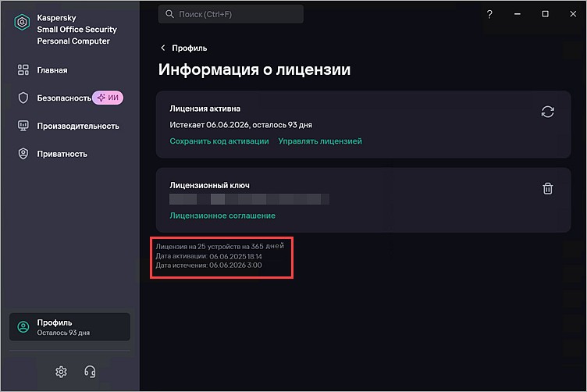Click the Лицензионный ключ label

tap(209, 185)
